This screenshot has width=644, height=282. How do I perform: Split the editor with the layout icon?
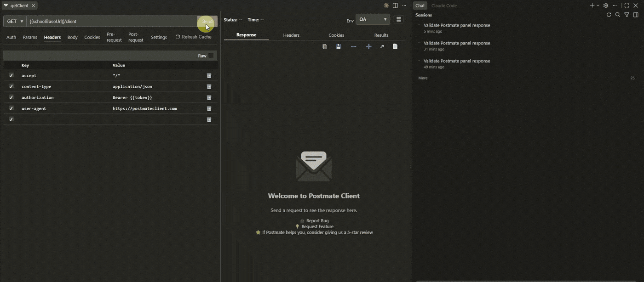point(395,6)
